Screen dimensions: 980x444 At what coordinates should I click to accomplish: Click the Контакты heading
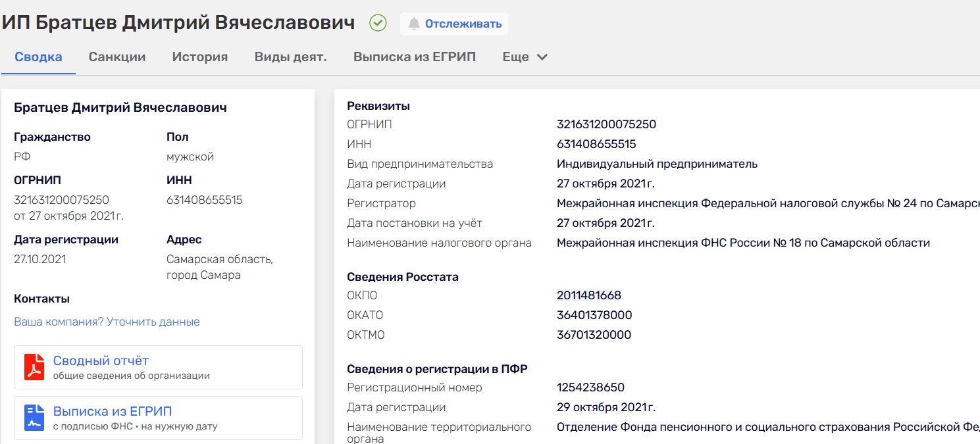click(41, 299)
